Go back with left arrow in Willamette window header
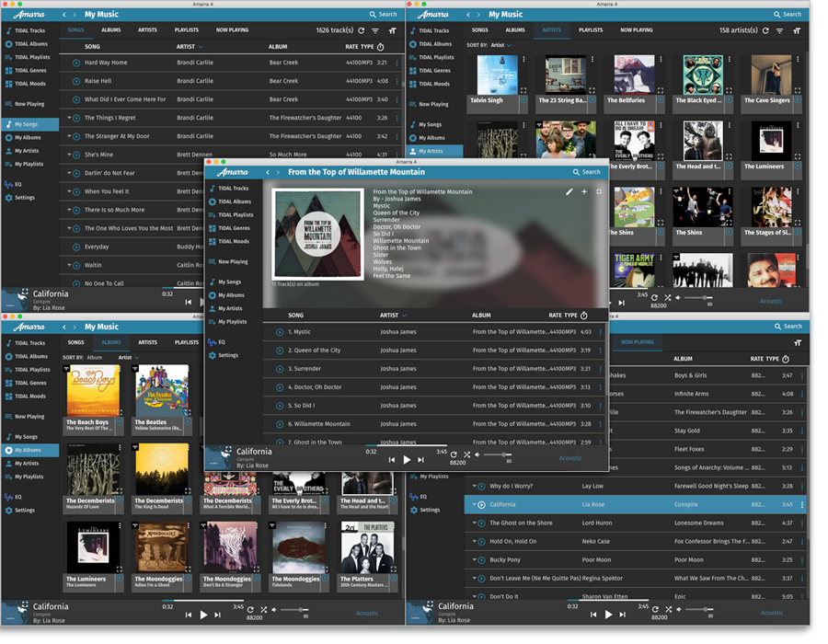Image resolution: width=828 pixels, height=644 pixels. (268, 172)
